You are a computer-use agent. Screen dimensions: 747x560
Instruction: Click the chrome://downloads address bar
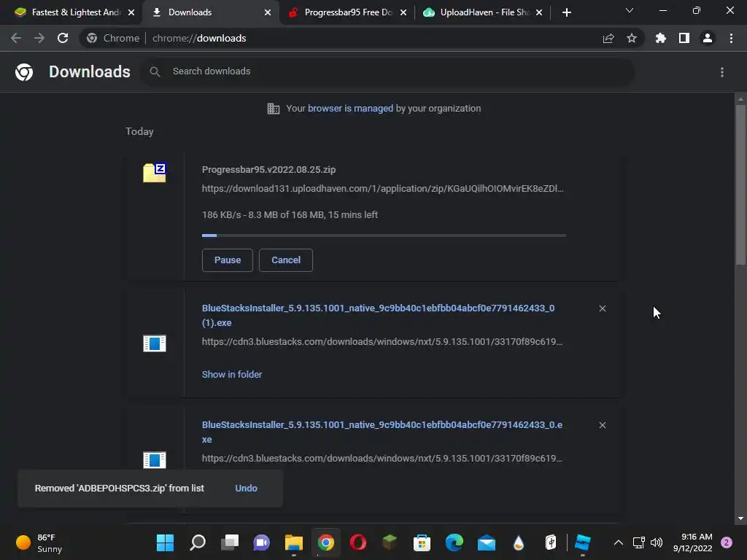point(362,38)
